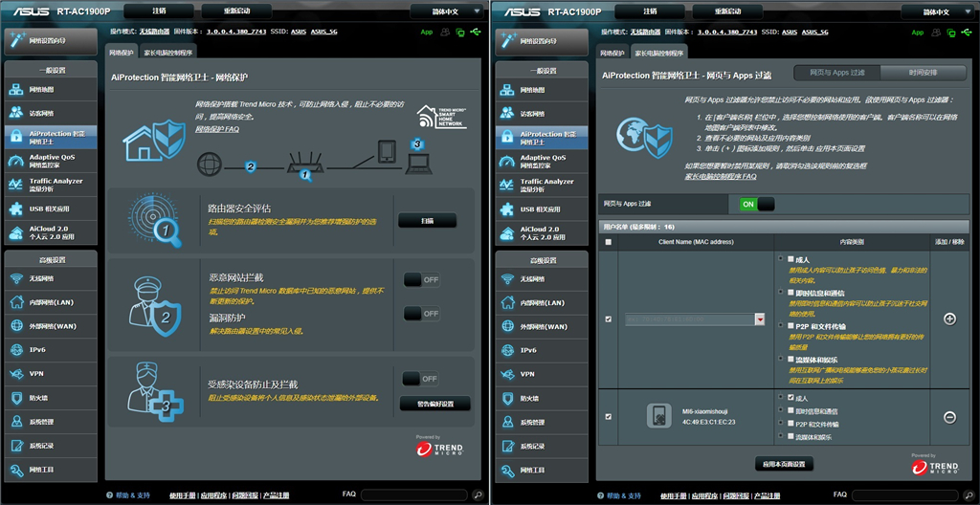This screenshot has height=505, width=980.
Task: Expand the 即时信息和通信 category with yellow description
Action: [x=781, y=292]
